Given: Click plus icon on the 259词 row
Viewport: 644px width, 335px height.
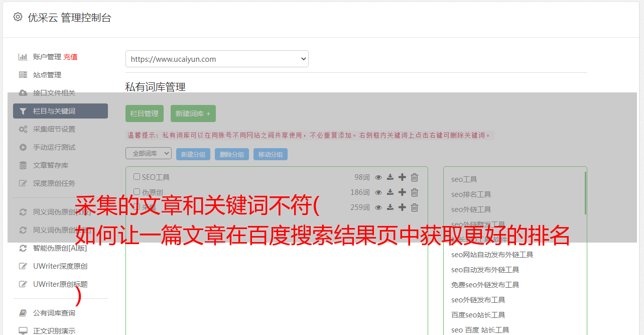Looking at the screenshot, I should (402, 207).
